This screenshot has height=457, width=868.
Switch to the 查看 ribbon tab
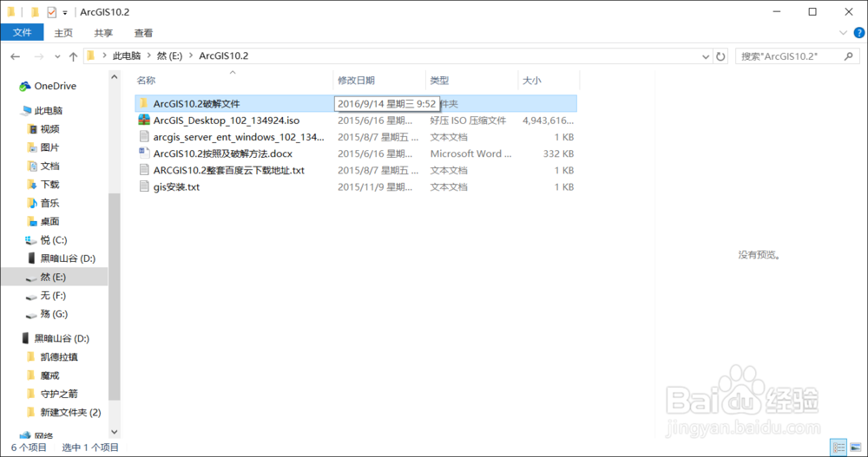pos(143,33)
